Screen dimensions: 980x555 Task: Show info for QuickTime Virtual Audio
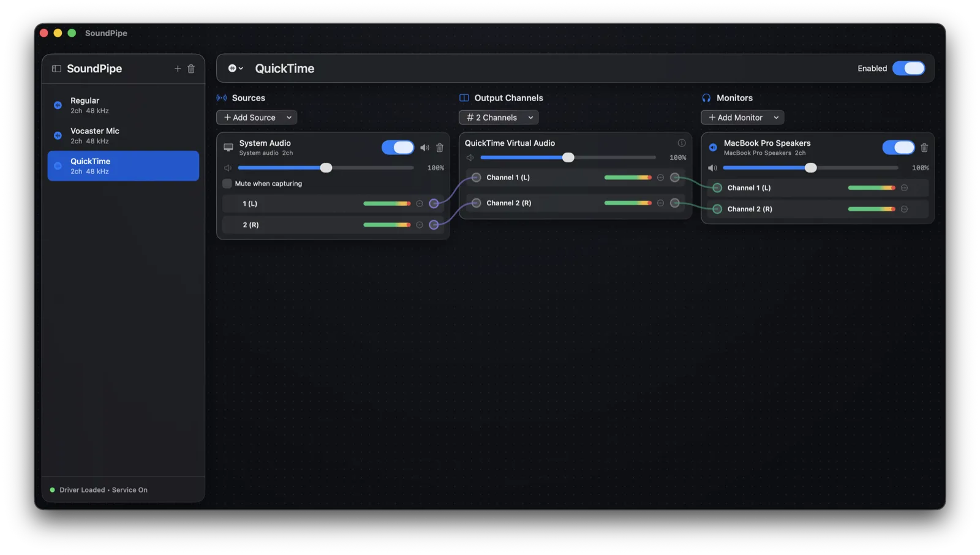(x=682, y=143)
